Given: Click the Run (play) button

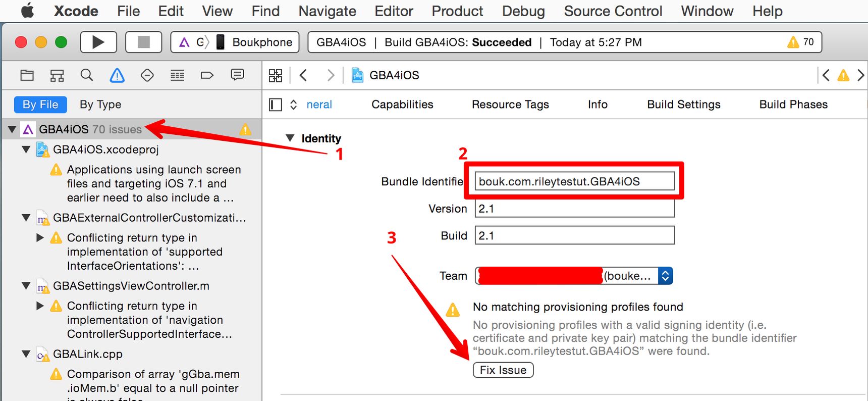Looking at the screenshot, I should (x=98, y=42).
